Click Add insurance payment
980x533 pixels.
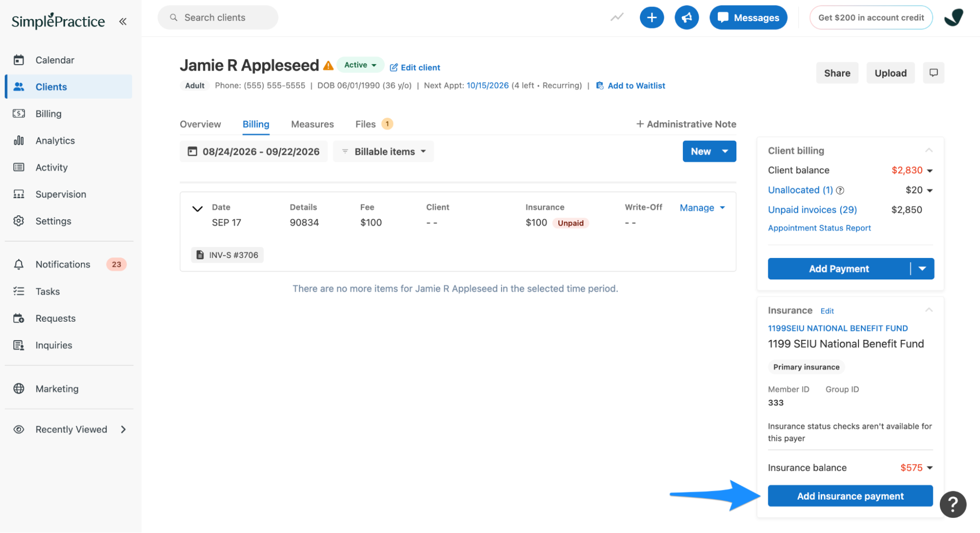850,496
